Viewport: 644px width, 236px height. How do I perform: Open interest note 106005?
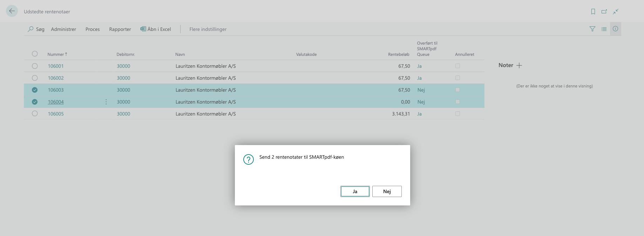pyautogui.click(x=56, y=114)
